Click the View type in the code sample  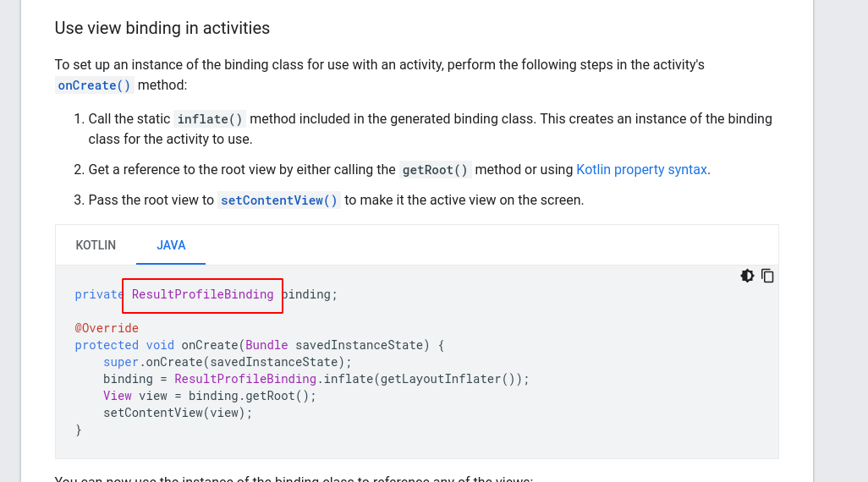pyautogui.click(x=118, y=396)
